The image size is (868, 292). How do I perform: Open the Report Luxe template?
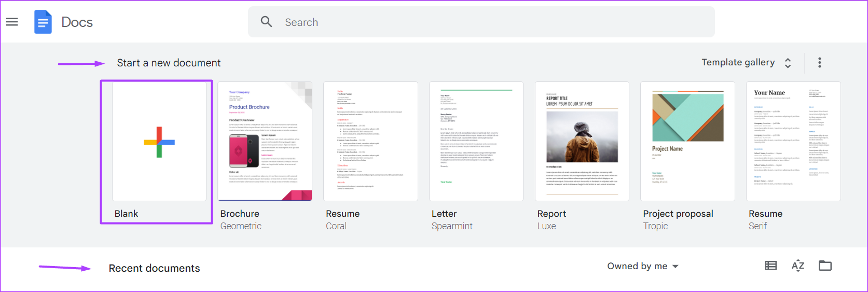click(582, 141)
